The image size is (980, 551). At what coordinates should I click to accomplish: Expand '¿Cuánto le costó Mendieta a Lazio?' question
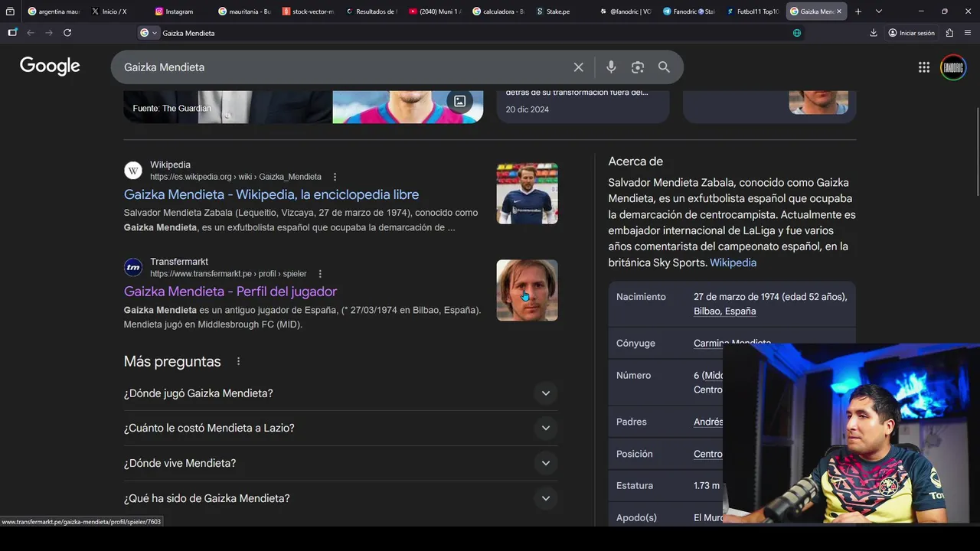coord(341,428)
